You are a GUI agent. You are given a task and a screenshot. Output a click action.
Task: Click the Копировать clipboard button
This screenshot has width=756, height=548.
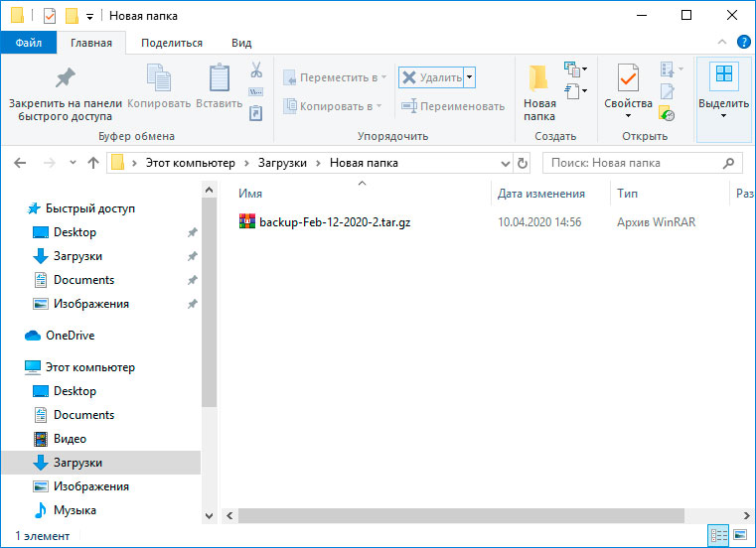159,86
